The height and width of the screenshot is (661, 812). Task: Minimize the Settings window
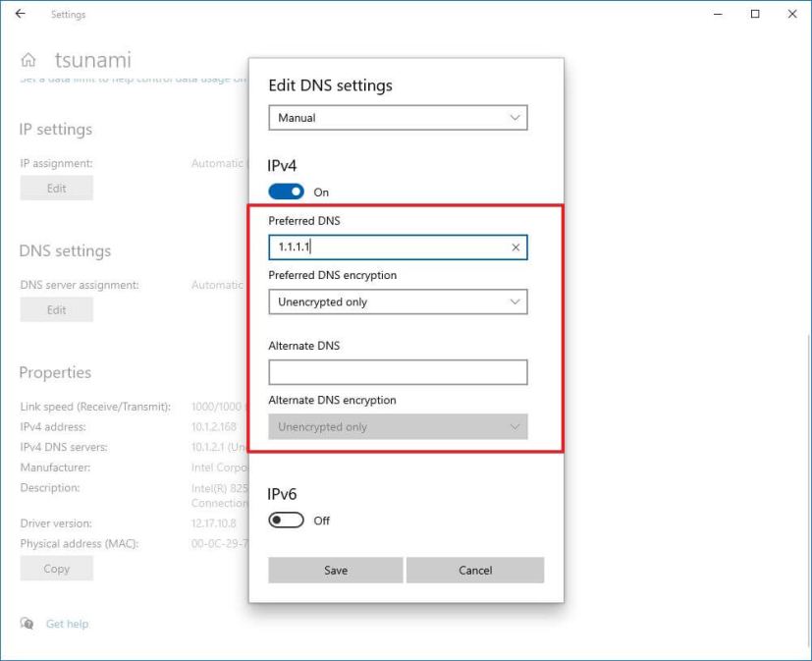point(718,14)
